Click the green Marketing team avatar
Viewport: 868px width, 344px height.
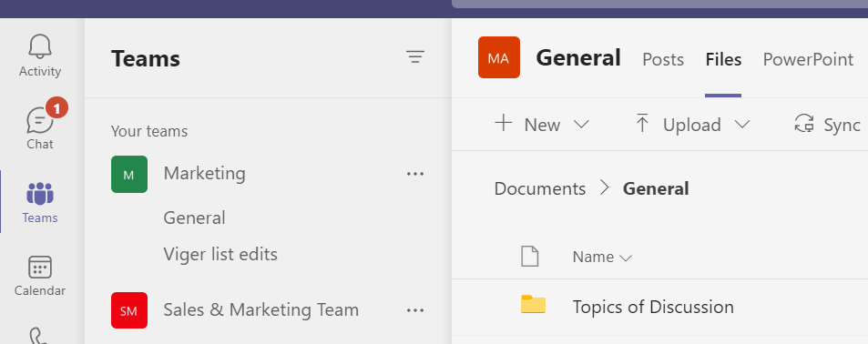point(129,174)
